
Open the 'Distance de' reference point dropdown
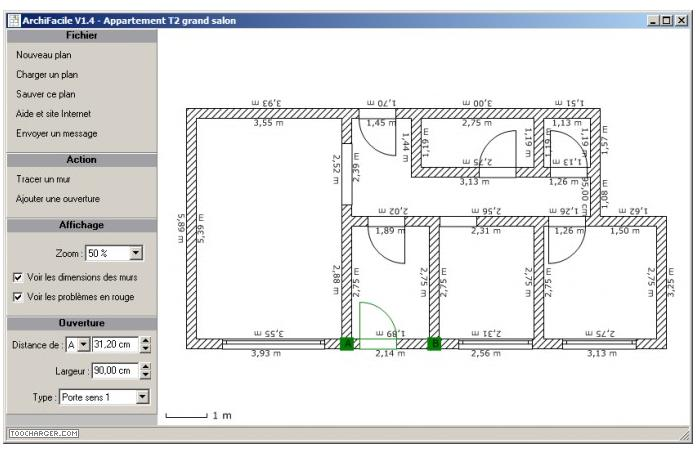(83, 345)
